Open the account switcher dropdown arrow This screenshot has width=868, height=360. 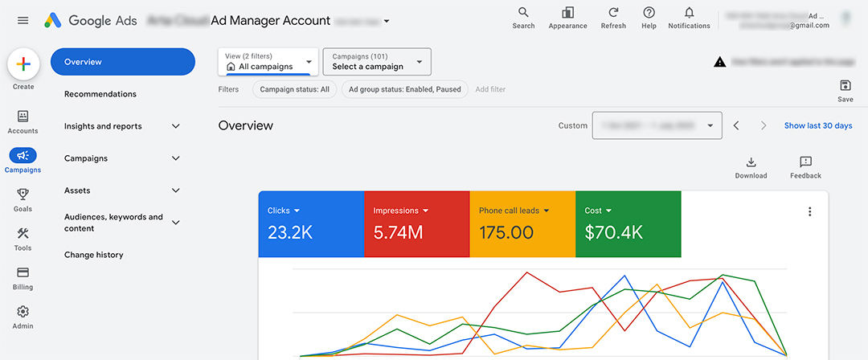pos(387,22)
